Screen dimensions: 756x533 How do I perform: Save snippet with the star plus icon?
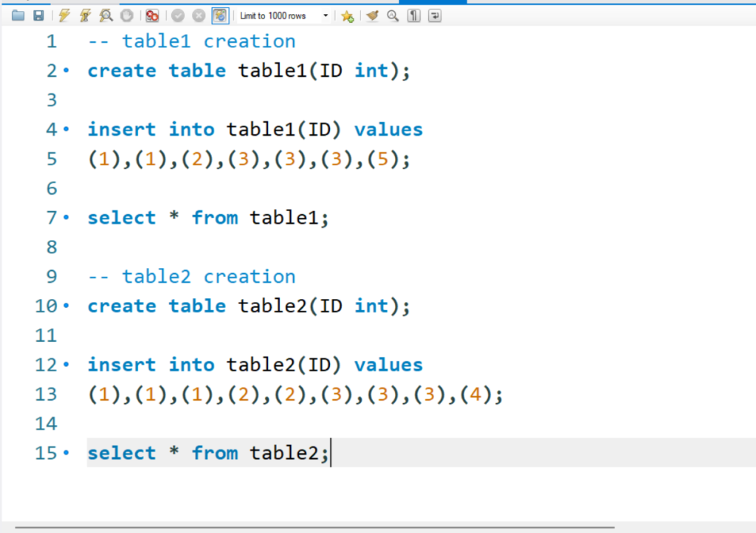(347, 16)
